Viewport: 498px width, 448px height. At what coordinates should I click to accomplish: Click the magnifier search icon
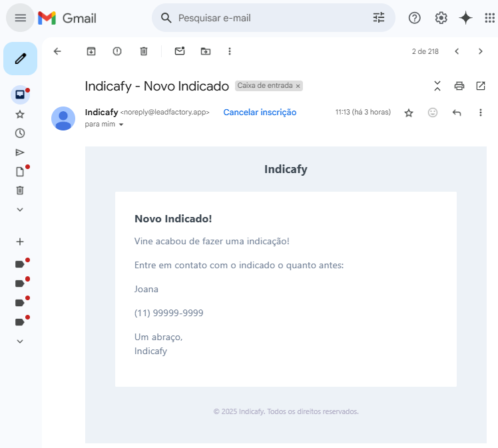click(166, 18)
